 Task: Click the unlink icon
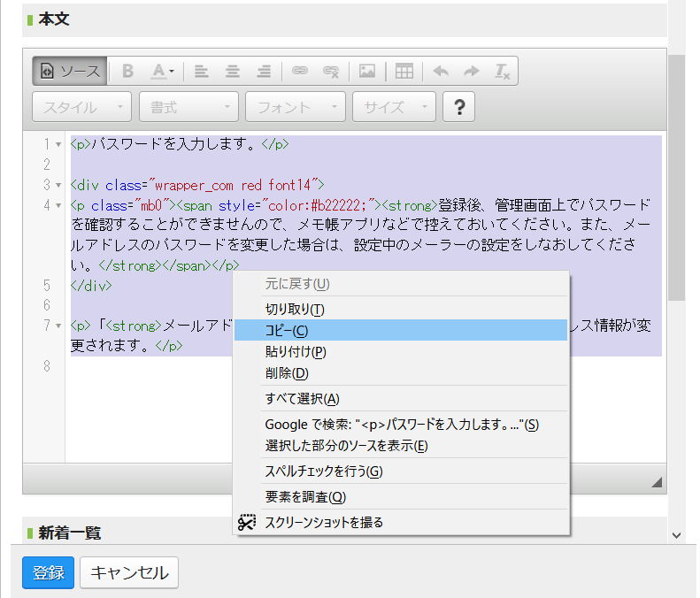coord(331,71)
